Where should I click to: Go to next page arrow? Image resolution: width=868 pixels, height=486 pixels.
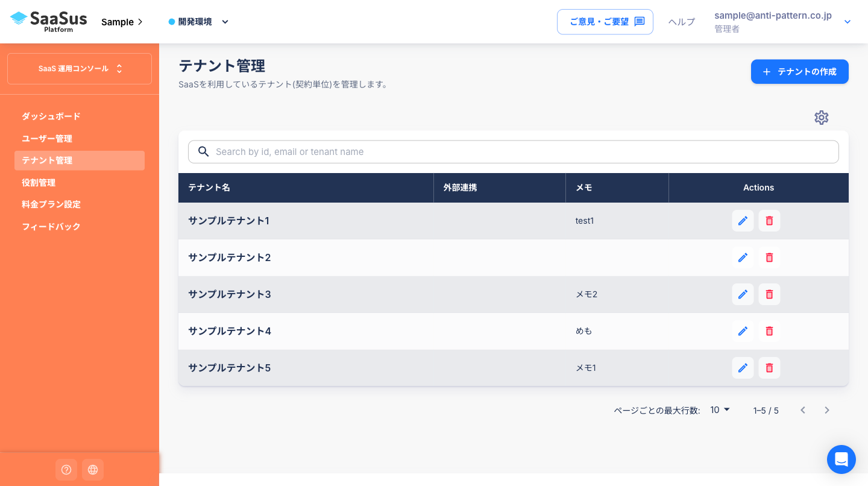pos(827,410)
